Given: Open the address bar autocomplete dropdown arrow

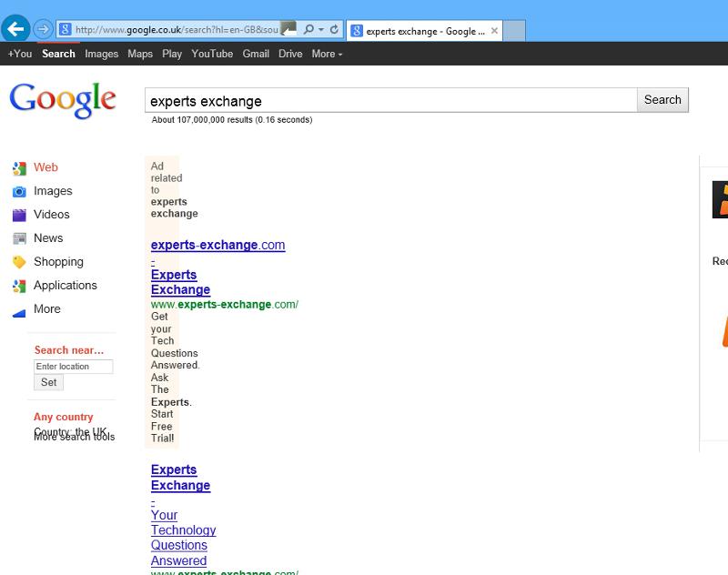Looking at the screenshot, I should [x=321, y=29].
